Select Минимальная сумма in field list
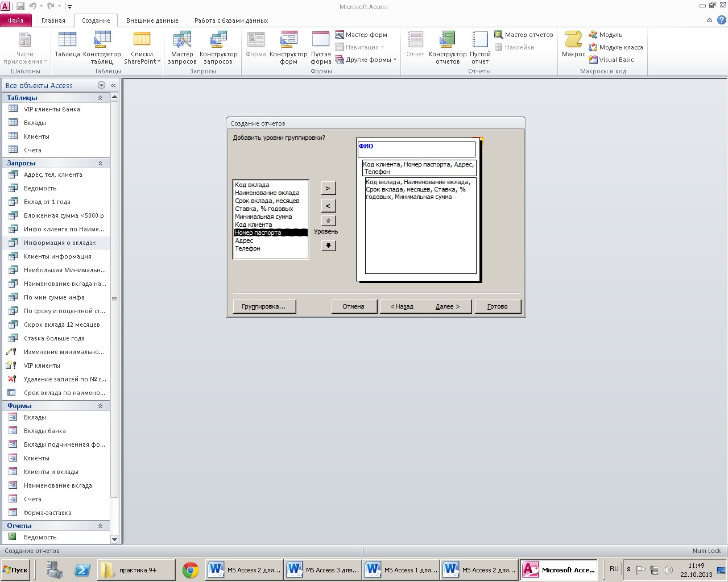The image size is (728, 582). click(x=271, y=217)
